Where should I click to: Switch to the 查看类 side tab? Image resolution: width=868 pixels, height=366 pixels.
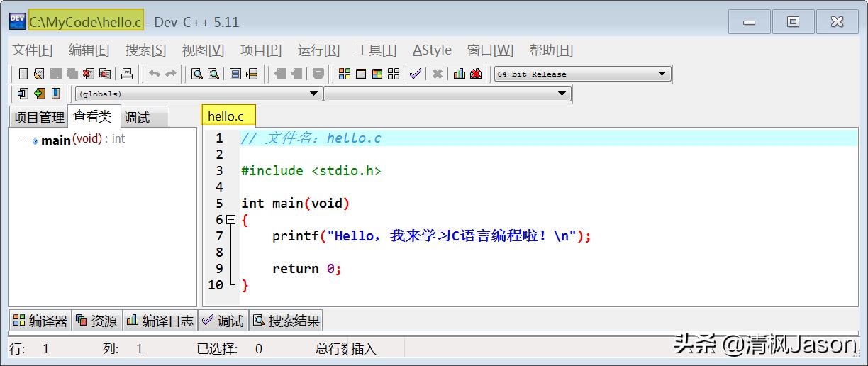point(93,116)
